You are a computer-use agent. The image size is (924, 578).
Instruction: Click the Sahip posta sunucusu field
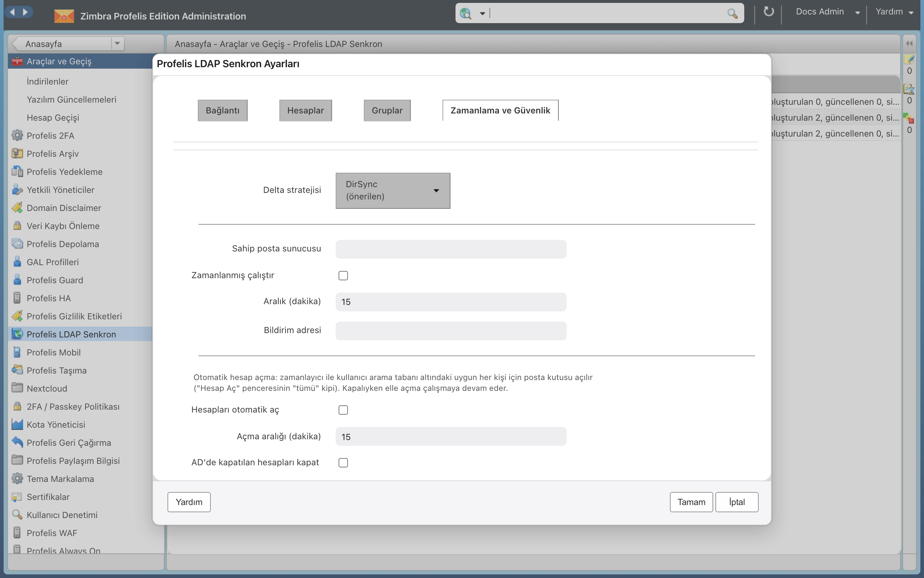click(x=451, y=249)
